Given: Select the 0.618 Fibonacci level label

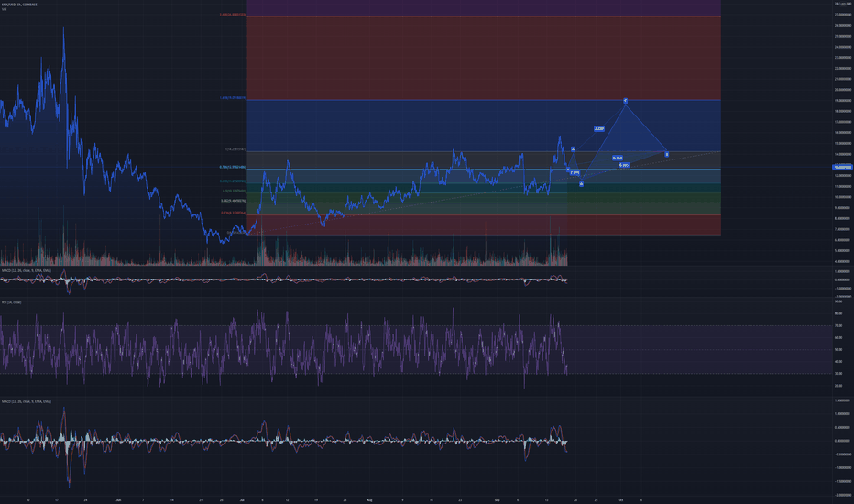Looking at the screenshot, I should tap(233, 181).
